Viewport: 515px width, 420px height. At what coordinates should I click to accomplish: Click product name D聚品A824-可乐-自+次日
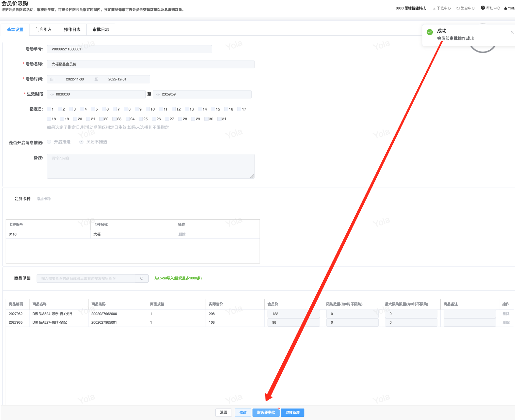tap(53, 314)
